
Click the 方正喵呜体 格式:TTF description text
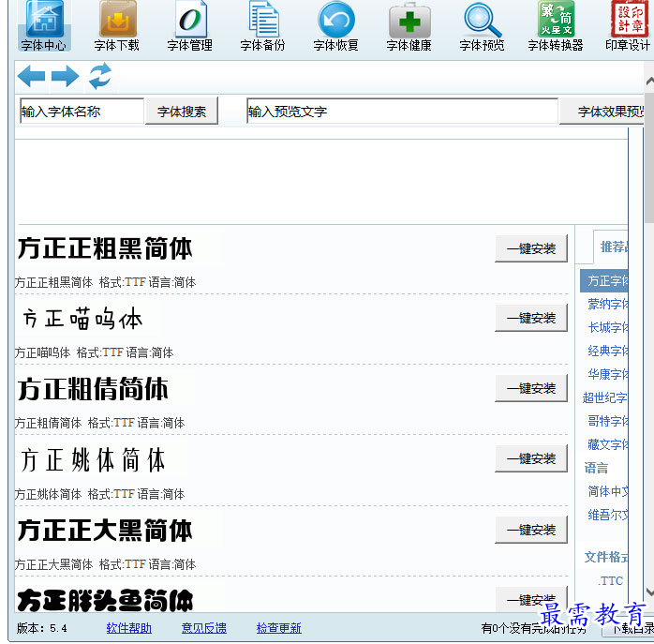click(x=94, y=352)
